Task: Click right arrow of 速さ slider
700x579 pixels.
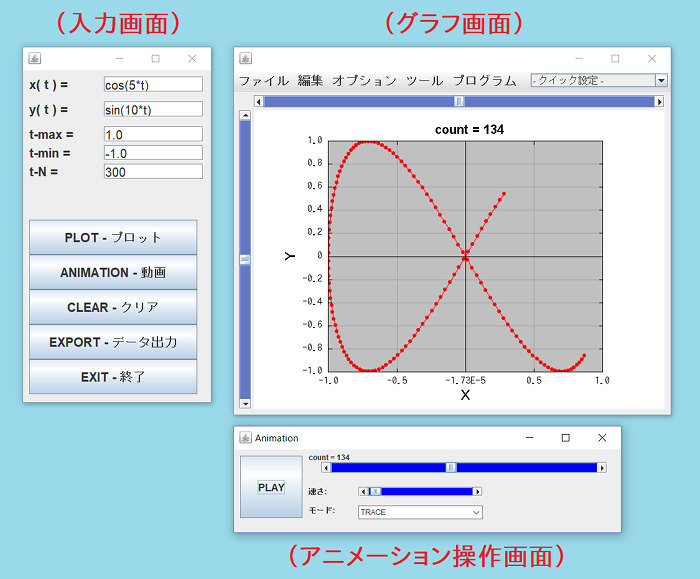Action: [x=477, y=492]
